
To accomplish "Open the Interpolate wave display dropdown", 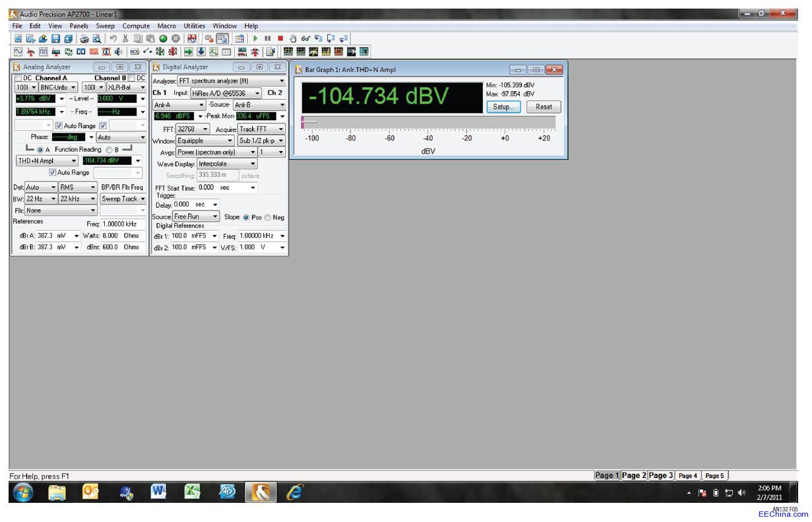I will coord(227,164).
